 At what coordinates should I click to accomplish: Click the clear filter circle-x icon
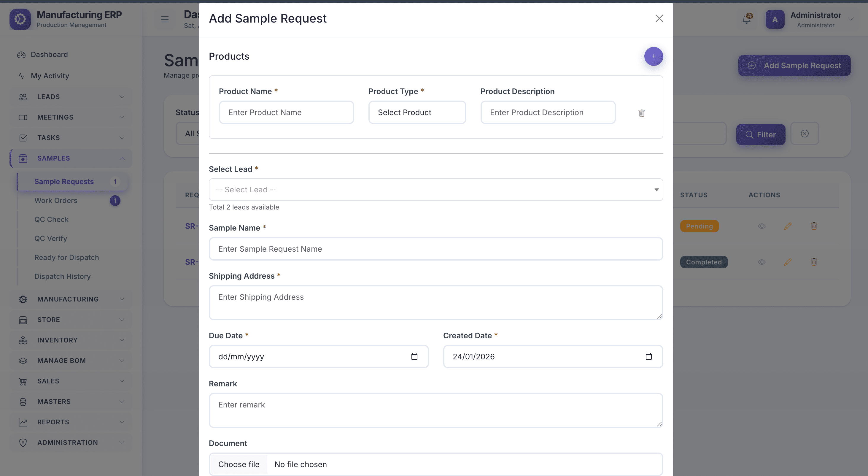click(804, 134)
